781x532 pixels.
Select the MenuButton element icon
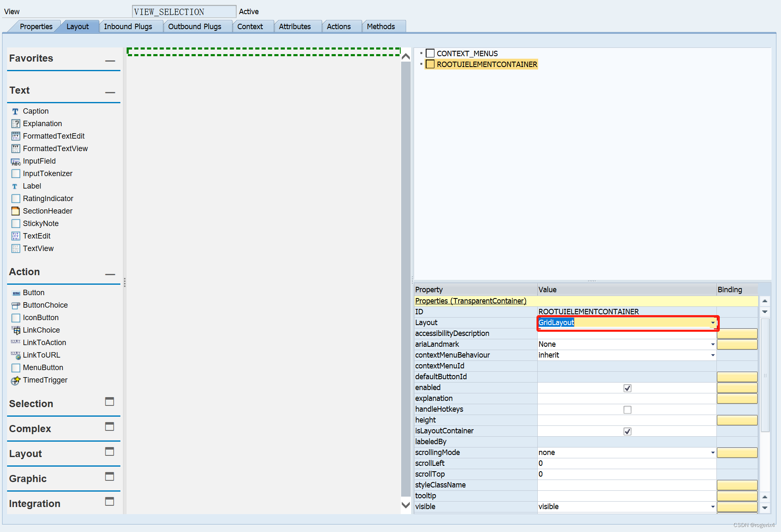15,368
